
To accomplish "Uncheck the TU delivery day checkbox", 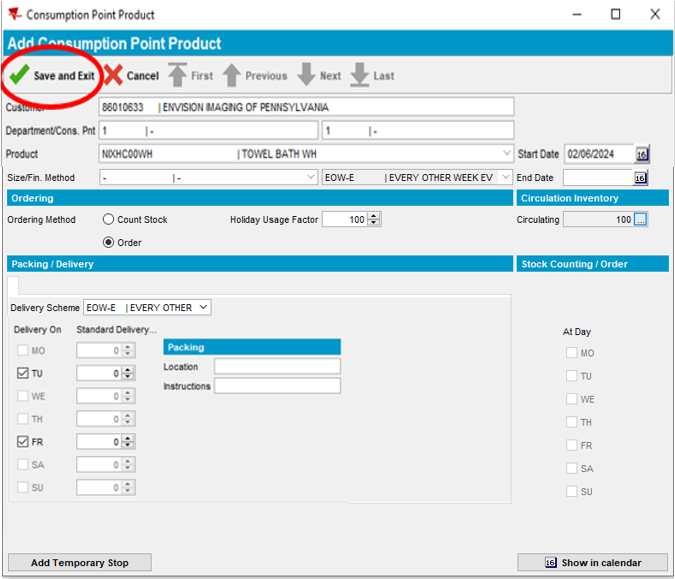I will point(23,373).
